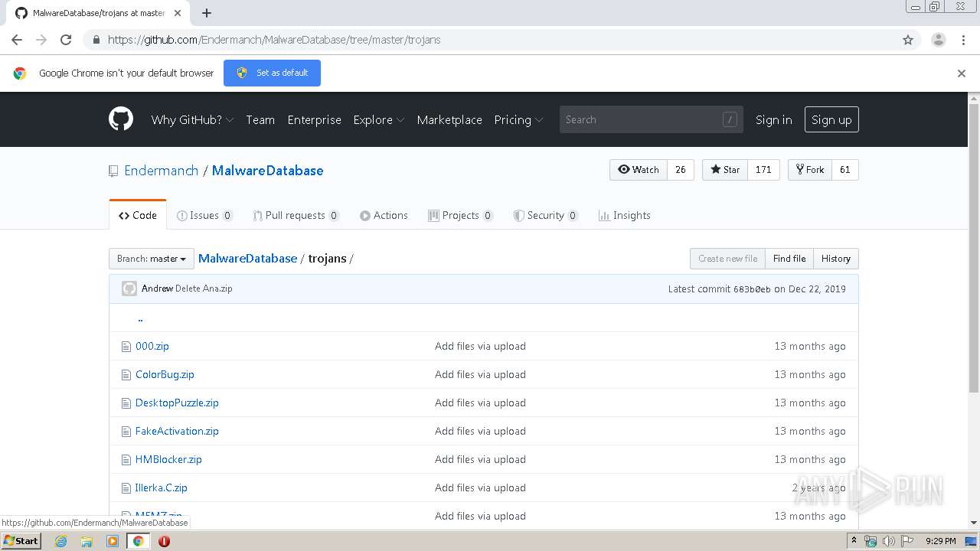Reload the page with refresh icon
Image resolution: width=980 pixels, height=551 pixels.
66,40
